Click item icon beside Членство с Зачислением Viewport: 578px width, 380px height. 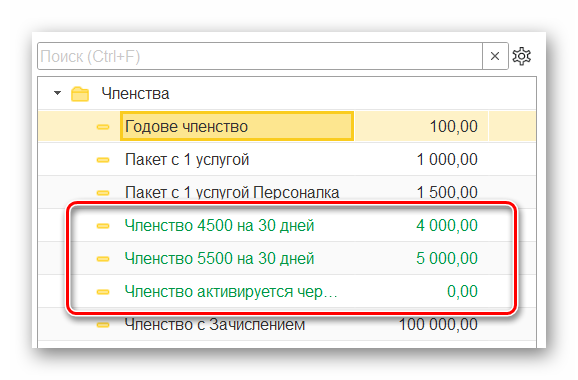[x=103, y=325]
